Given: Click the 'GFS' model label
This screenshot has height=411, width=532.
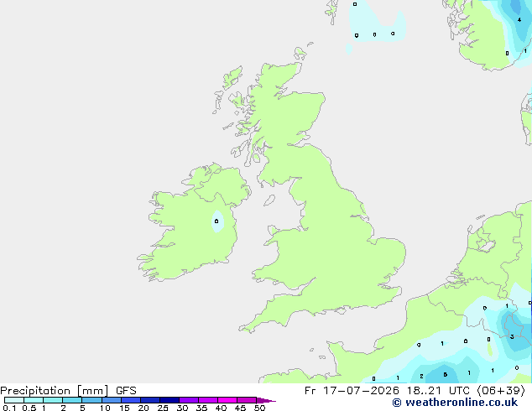Looking at the screenshot, I should coord(126,391).
